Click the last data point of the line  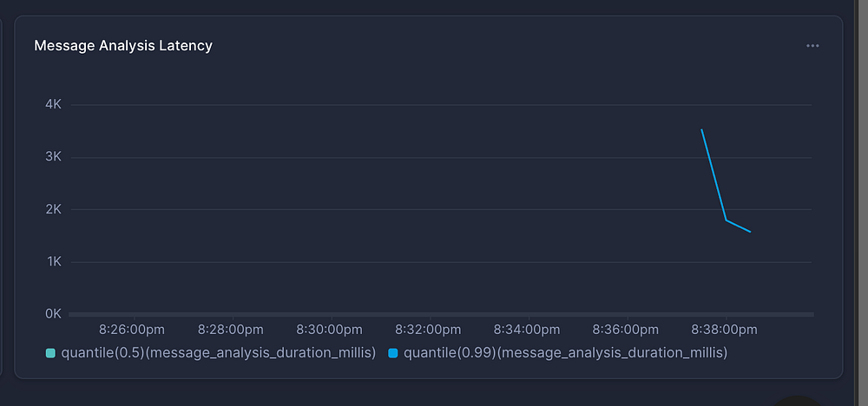pyautogui.click(x=750, y=232)
